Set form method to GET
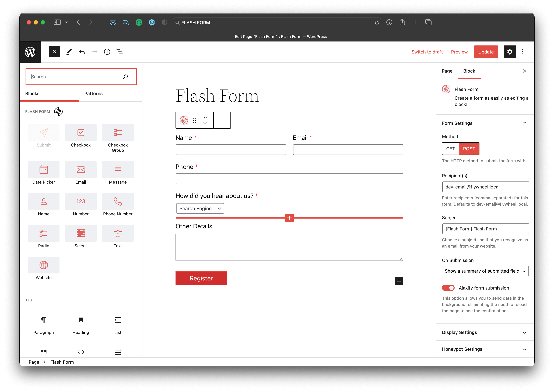The image size is (554, 392). [450, 149]
